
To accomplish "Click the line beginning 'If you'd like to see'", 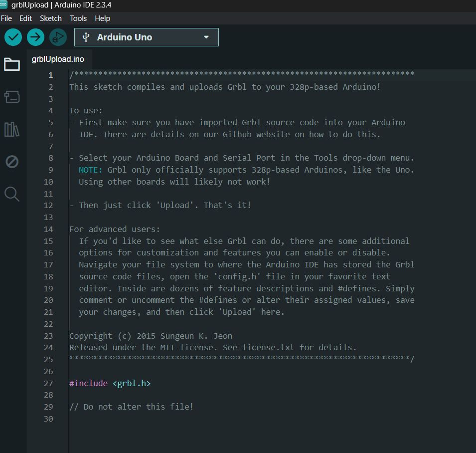I will 244,241.
